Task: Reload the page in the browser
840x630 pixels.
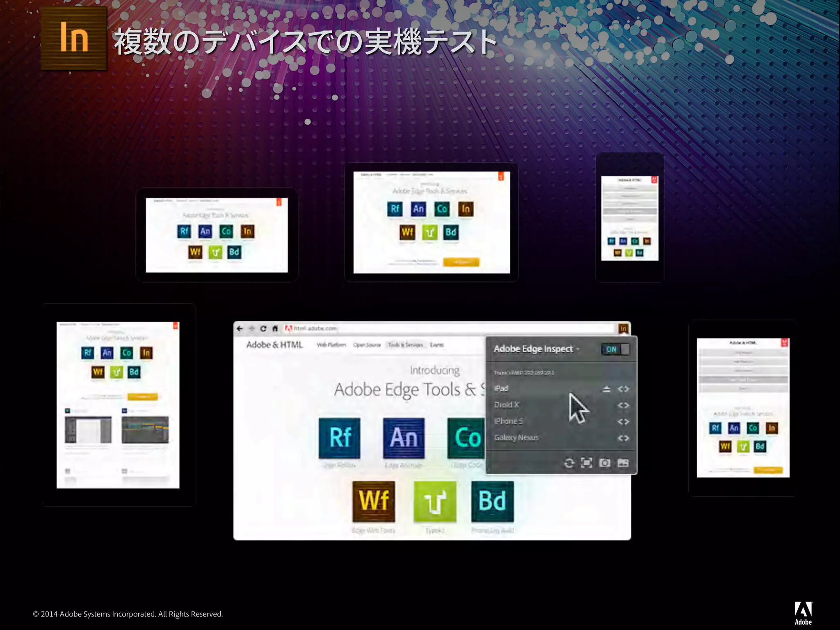Action: 263,329
